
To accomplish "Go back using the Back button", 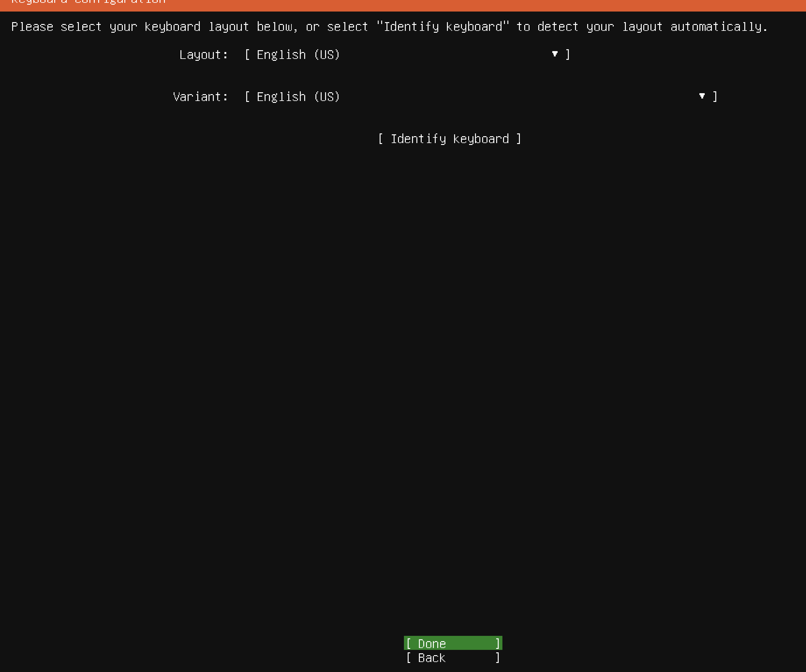I will tap(453, 658).
